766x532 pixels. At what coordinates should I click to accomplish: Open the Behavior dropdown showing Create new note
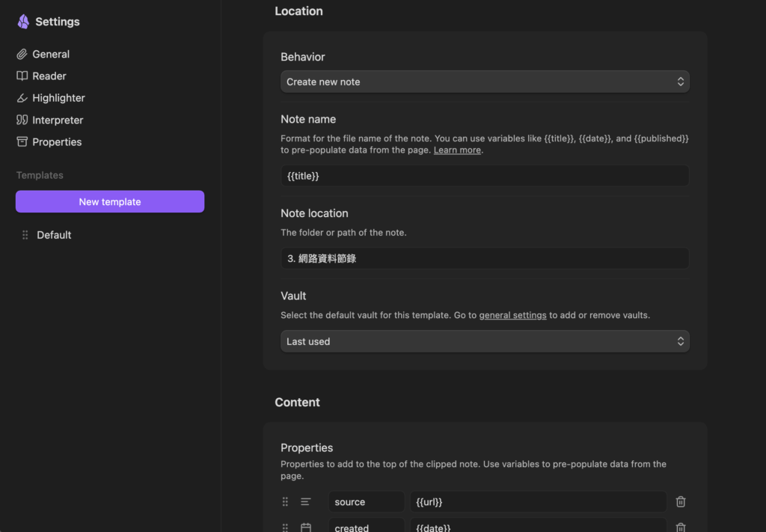pyautogui.click(x=484, y=82)
